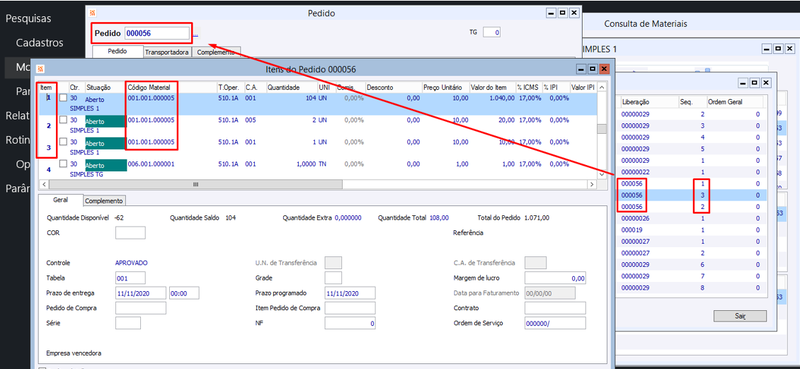Click the items grid scroll-up arrow
The width and height of the screenshot is (800, 369).
tap(602, 87)
